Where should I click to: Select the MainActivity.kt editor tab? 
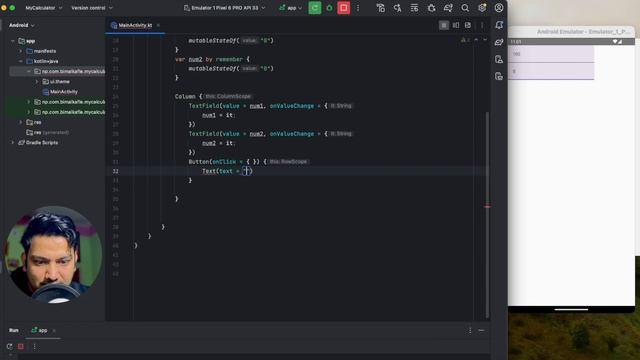pyautogui.click(x=135, y=25)
